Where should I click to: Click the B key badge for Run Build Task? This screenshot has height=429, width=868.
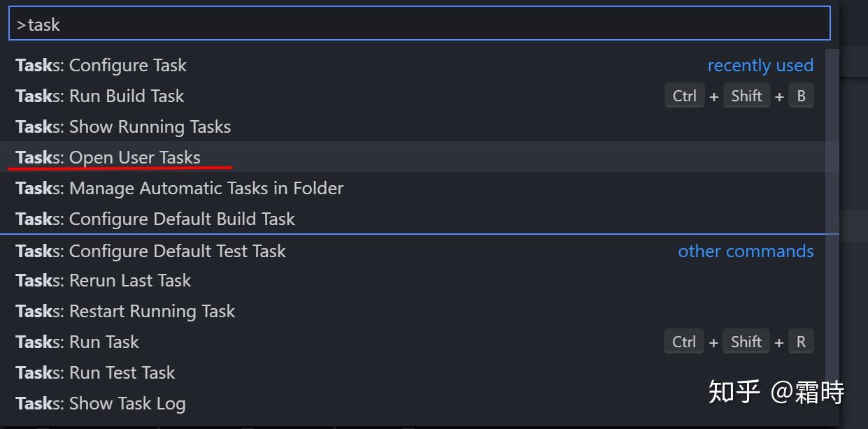pos(801,96)
